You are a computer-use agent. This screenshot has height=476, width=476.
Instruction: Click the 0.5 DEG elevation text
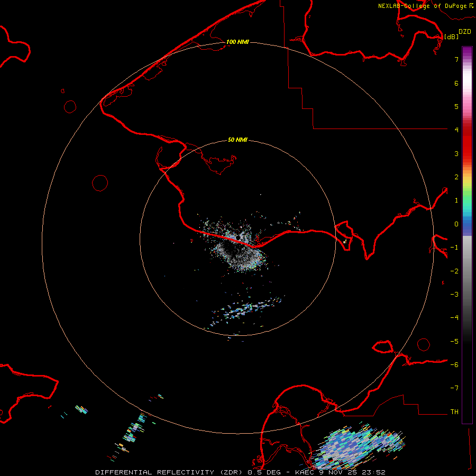264,472
